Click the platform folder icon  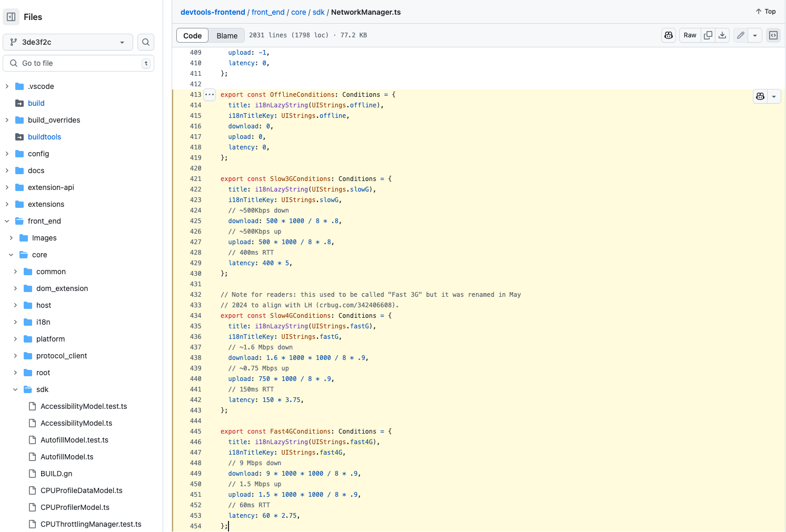point(28,339)
